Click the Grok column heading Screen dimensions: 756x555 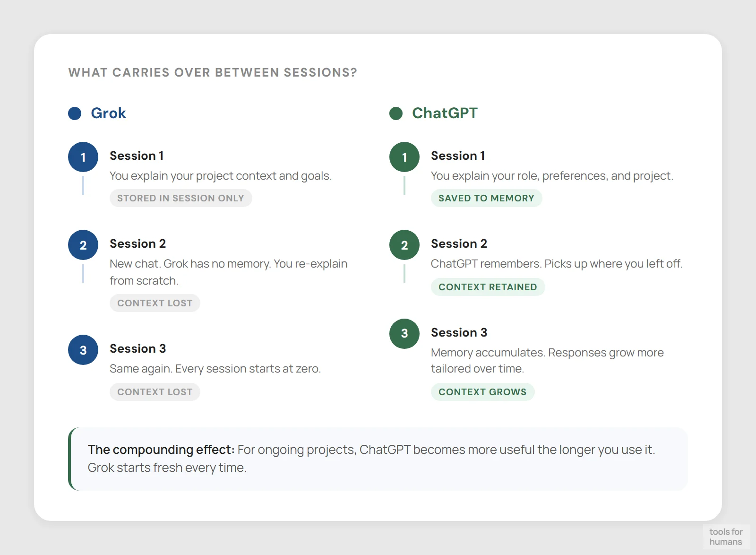[x=108, y=113]
